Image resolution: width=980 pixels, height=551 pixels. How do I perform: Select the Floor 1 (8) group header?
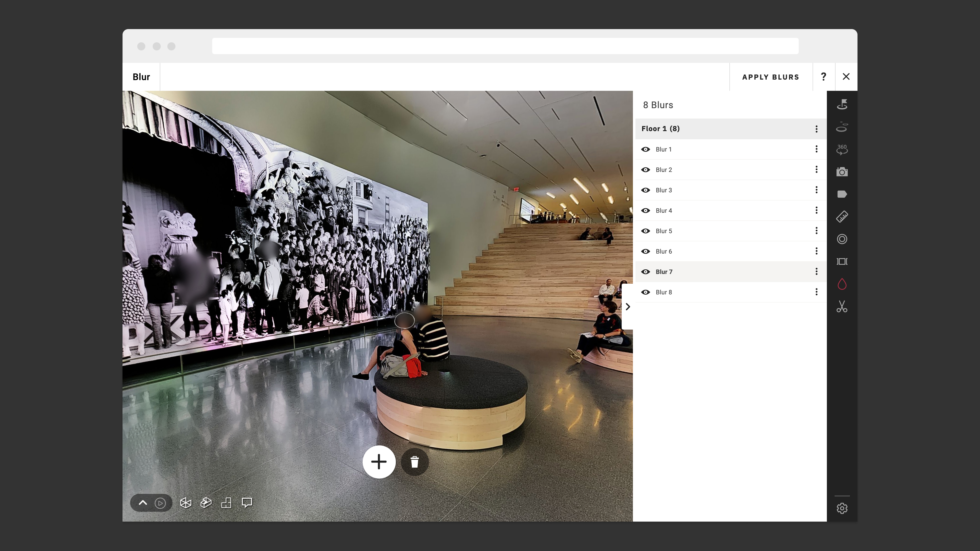731,129
